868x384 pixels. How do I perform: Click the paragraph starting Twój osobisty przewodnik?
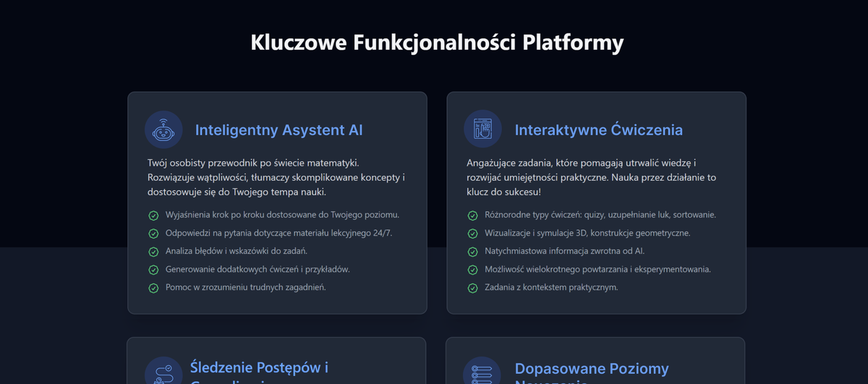click(276, 178)
